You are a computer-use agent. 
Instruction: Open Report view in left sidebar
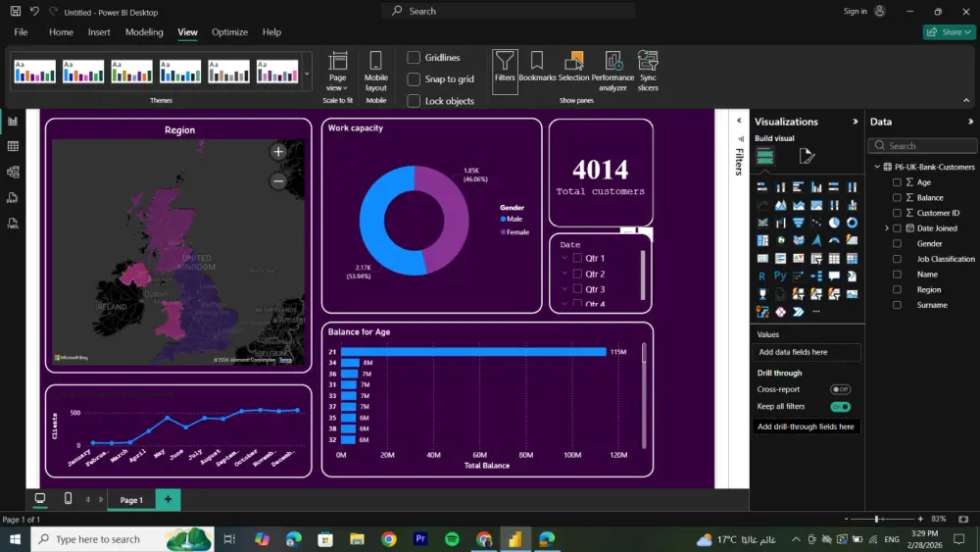(13, 122)
